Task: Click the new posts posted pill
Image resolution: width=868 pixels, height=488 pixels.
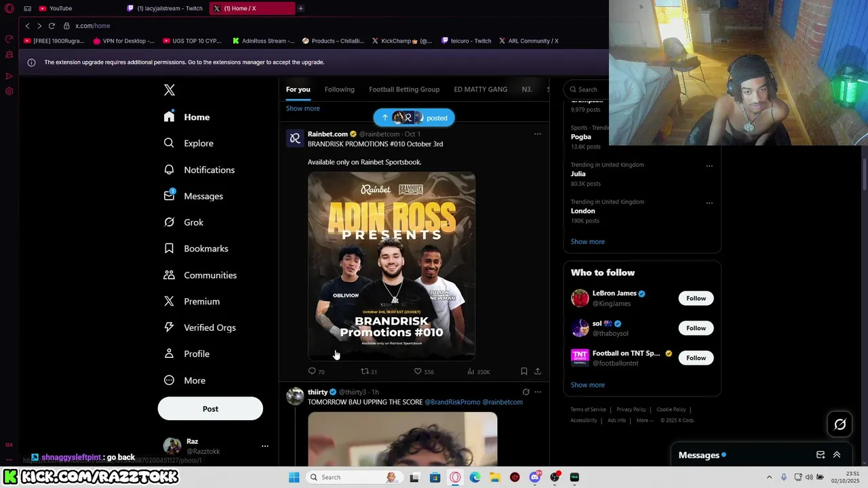Action: (x=414, y=118)
